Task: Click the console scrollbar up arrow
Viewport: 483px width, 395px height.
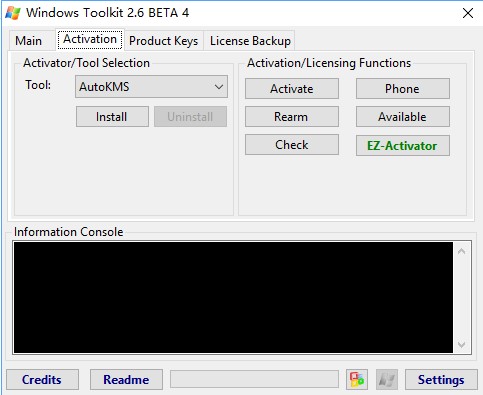Action: pyautogui.click(x=462, y=251)
